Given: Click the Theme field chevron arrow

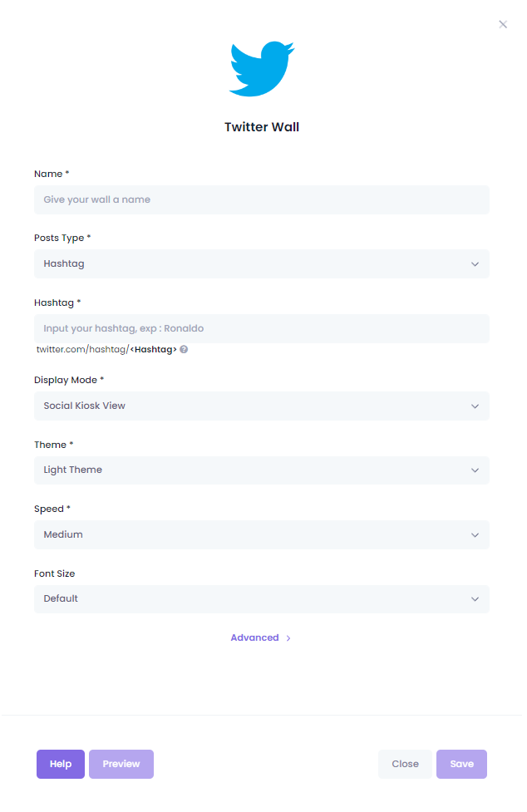Looking at the screenshot, I should (475, 470).
